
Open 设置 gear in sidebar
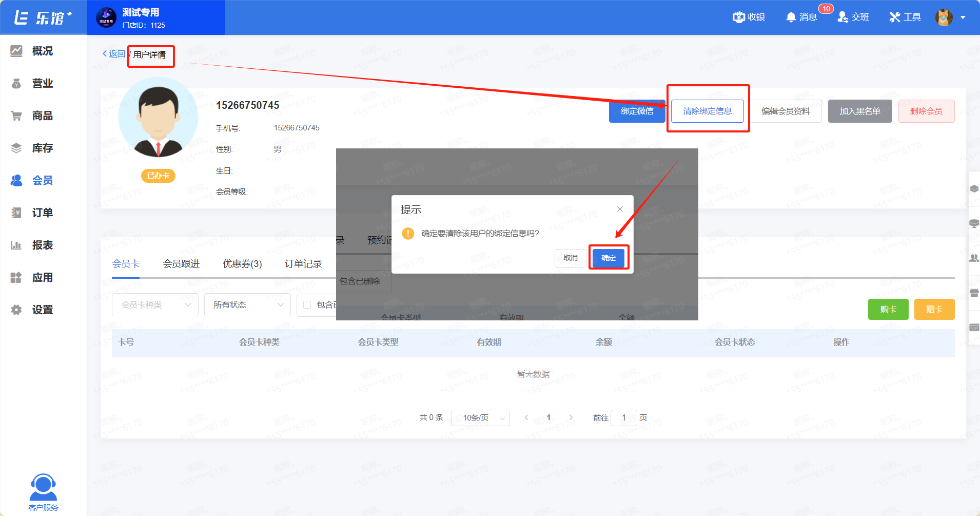tap(16, 310)
